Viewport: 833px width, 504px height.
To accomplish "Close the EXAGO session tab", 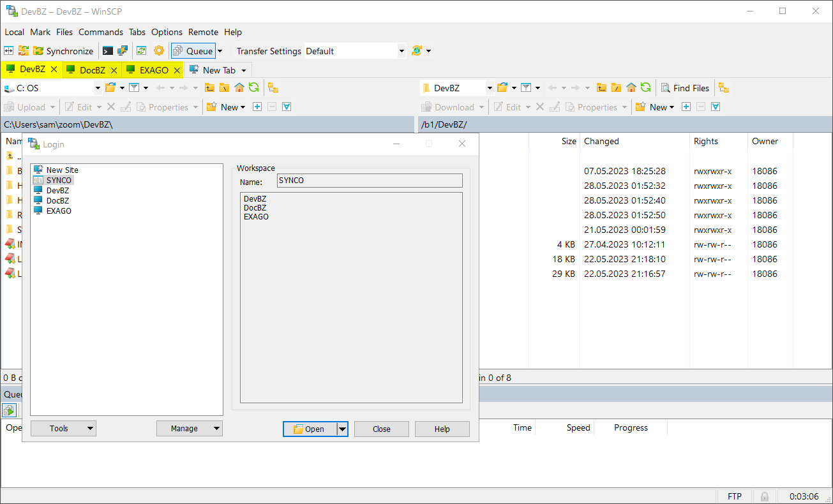I will [x=177, y=70].
